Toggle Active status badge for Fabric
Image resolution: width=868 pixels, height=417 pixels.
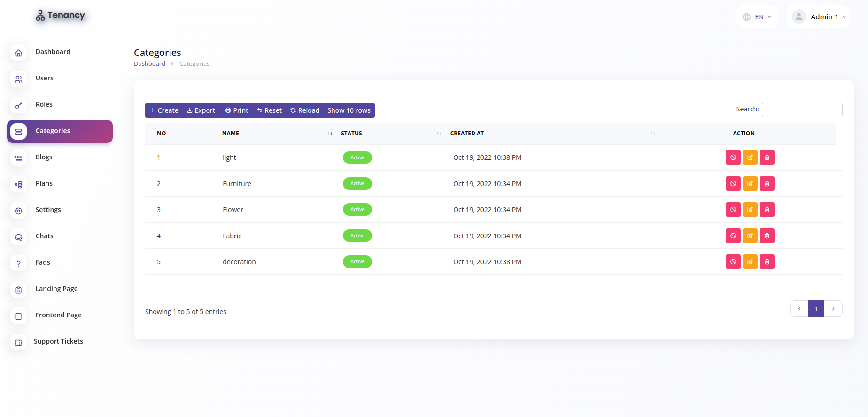click(357, 236)
